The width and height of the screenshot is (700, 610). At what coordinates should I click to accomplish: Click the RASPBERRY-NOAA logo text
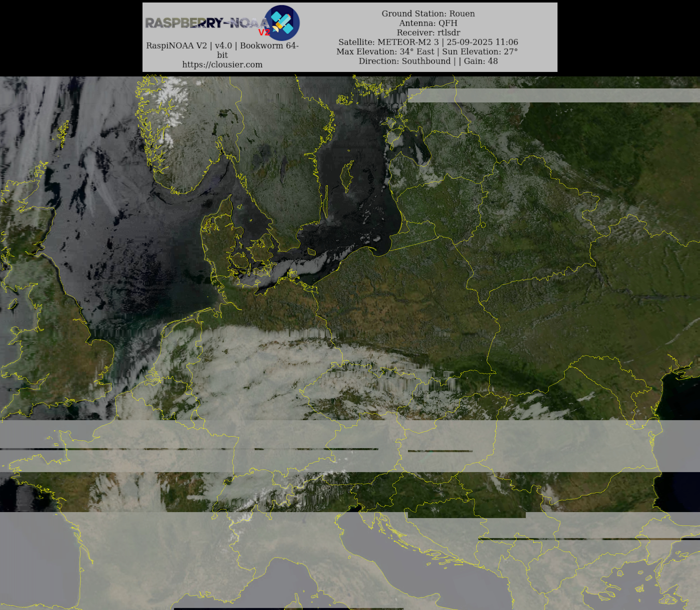coord(206,23)
